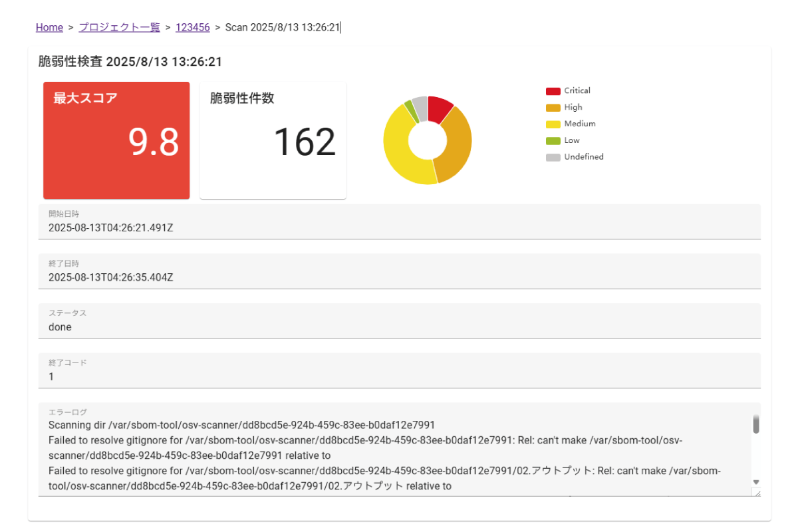Open the プロジェクト一覧 breadcrumb link
Image resolution: width=798 pixels, height=532 pixels.
pyautogui.click(x=119, y=27)
